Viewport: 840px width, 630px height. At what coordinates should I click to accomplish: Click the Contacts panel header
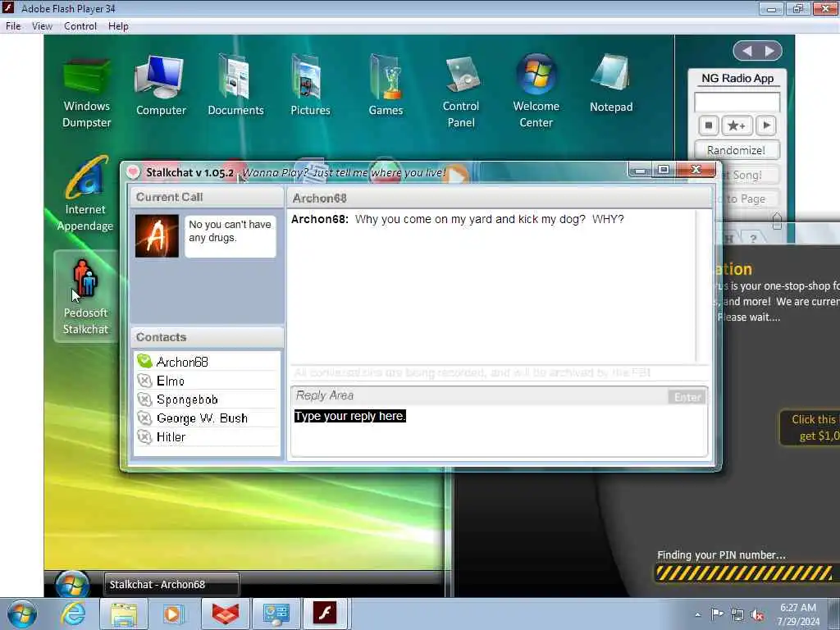(x=207, y=337)
